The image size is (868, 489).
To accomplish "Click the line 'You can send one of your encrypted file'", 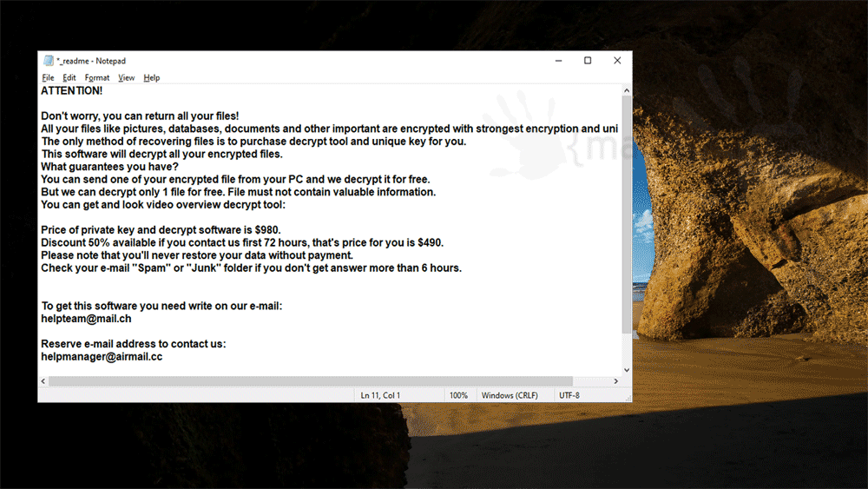I will (236, 180).
